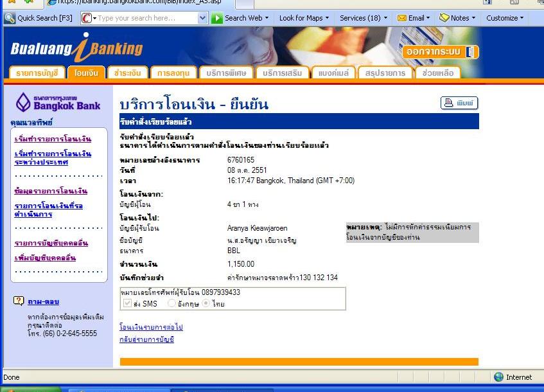Toggle the ส่ง SMS checkbox
The width and height of the screenshot is (544, 392).
(x=127, y=303)
